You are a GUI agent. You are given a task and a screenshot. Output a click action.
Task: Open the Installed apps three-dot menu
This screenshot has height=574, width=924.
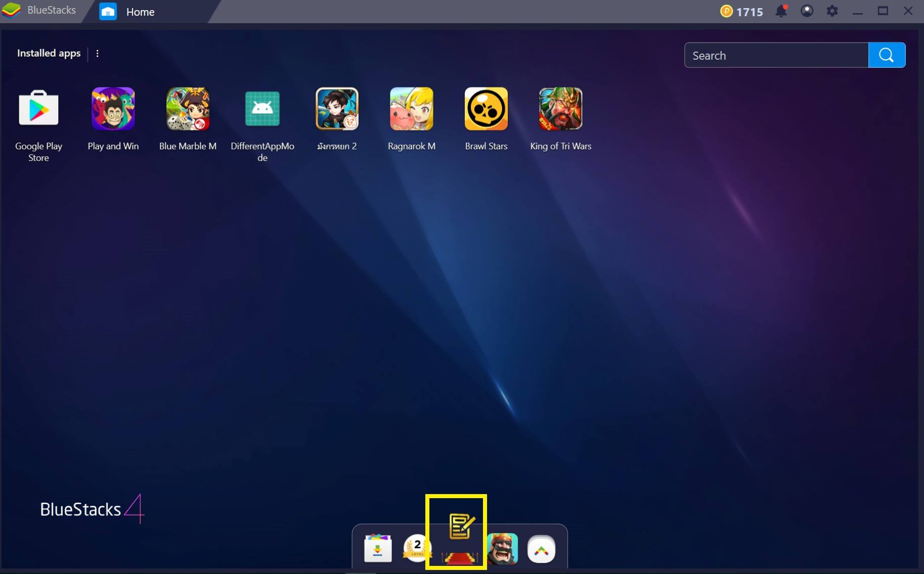point(97,53)
